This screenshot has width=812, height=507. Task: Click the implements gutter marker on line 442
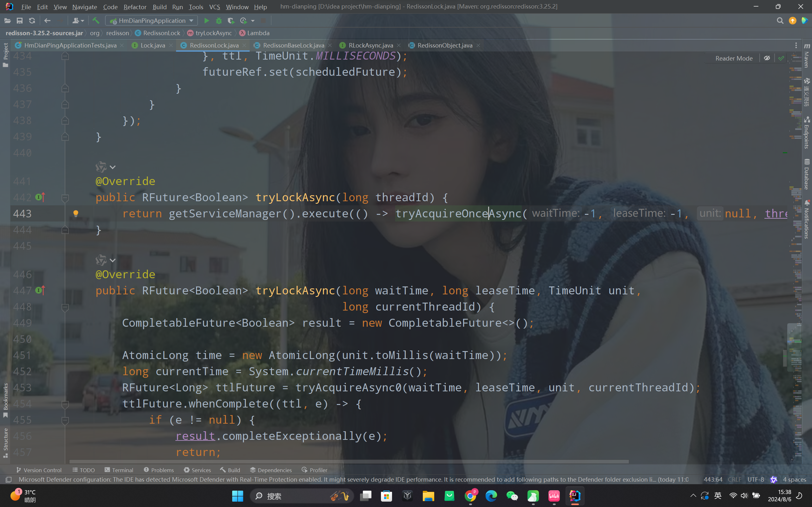click(40, 197)
